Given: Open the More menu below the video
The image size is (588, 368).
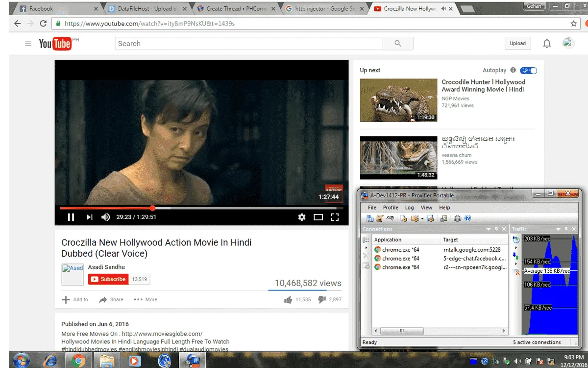Looking at the screenshot, I should (146, 299).
